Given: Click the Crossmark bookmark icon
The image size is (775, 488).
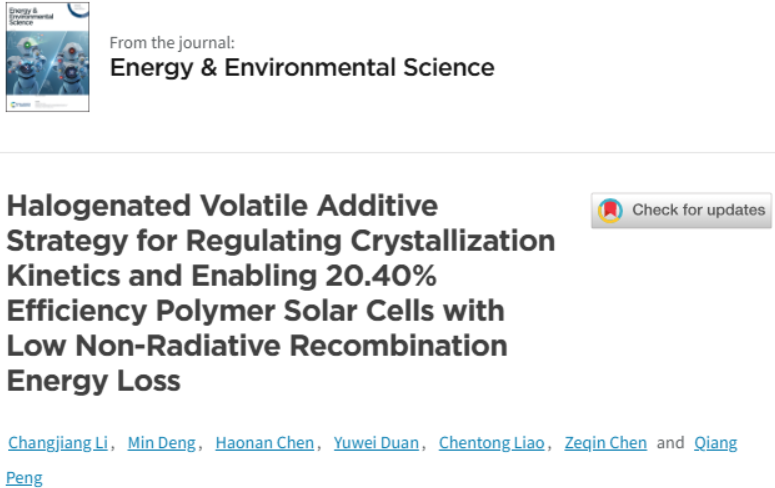Looking at the screenshot, I should [610, 211].
